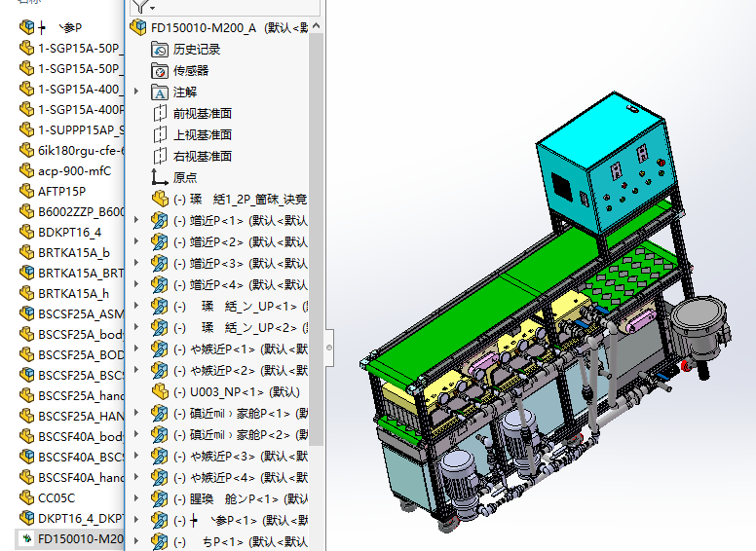Screen dimensions: 756x551
Task: Click the 6ik180rgu-cfe part icon
Action: tap(27, 150)
